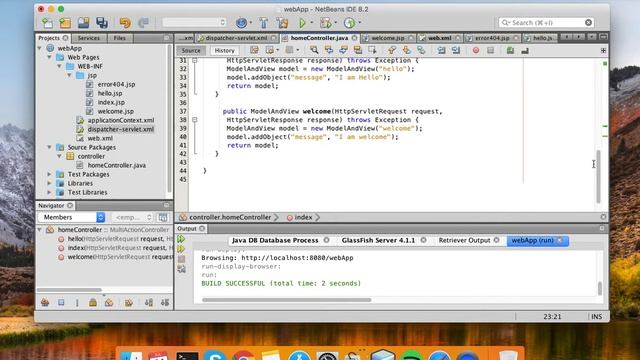The height and width of the screenshot is (360, 640).
Task: Click the Shift Line Left icon
Action: (441, 50)
